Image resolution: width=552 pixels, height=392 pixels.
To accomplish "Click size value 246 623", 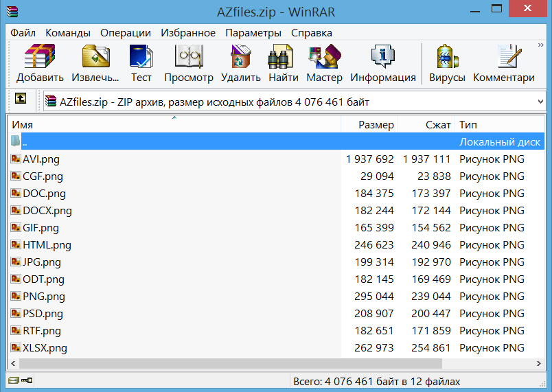I will click(374, 244).
